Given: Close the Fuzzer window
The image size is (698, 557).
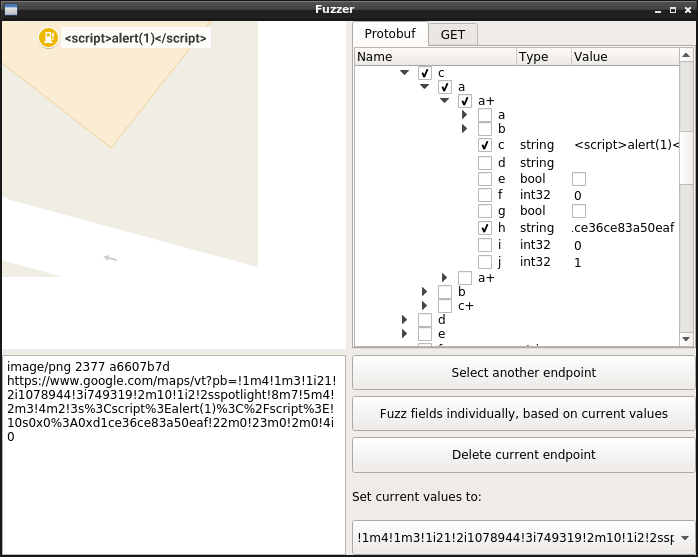Looking at the screenshot, I should click(687, 10).
